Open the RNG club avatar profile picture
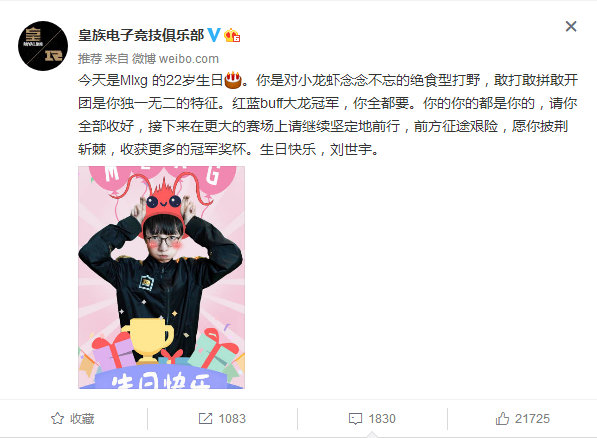Viewport: 597px width, 438px height. [43, 46]
